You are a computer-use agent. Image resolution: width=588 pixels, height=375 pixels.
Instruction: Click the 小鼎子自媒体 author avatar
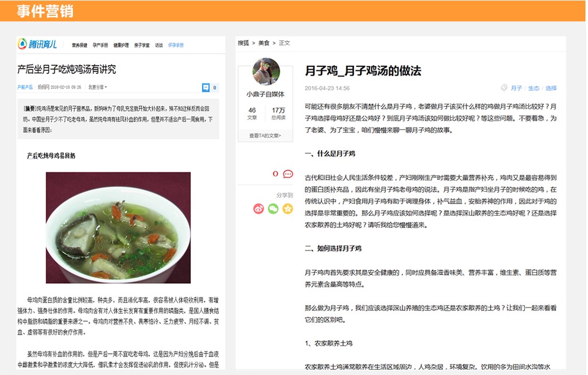click(x=266, y=71)
